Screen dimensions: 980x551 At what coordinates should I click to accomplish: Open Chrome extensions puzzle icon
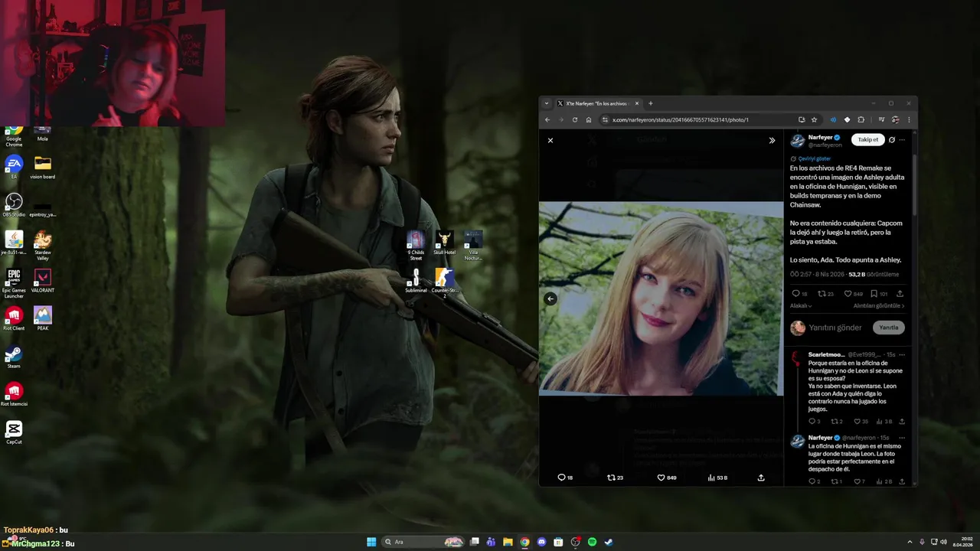[861, 119]
